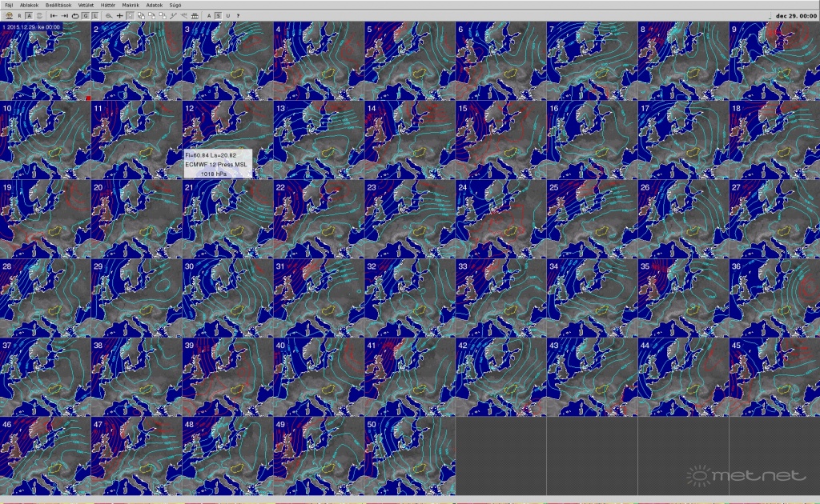Select the zoom out magnifier tool
The height and width of the screenshot is (504, 820).
click(108, 15)
